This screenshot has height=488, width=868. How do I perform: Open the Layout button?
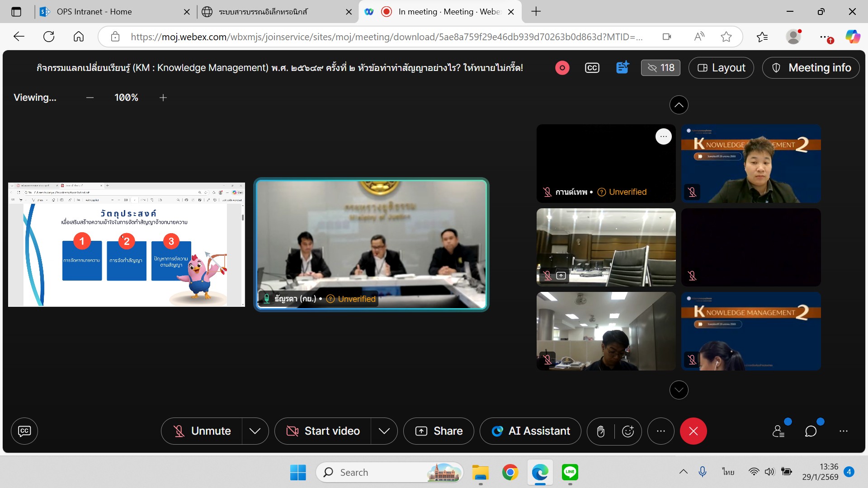coord(721,68)
